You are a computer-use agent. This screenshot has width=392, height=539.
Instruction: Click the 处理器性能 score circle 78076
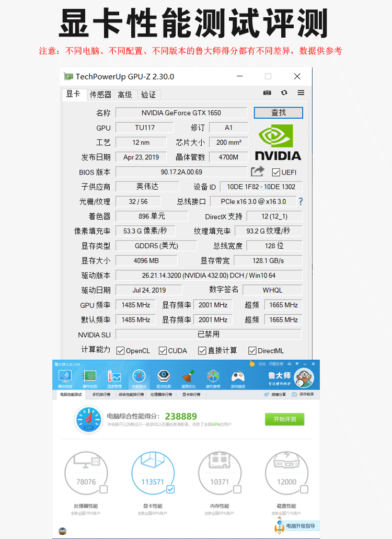click(x=86, y=473)
